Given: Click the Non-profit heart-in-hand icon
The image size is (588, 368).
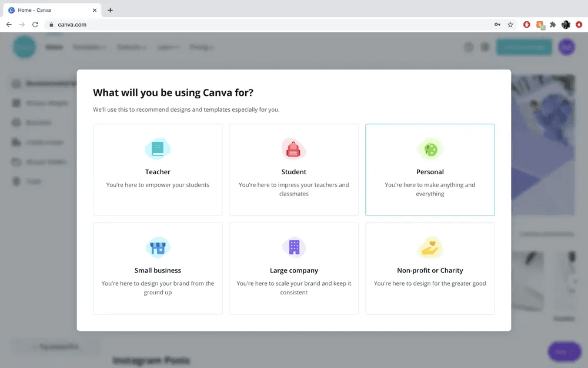Looking at the screenshot, I should [430, 247].
